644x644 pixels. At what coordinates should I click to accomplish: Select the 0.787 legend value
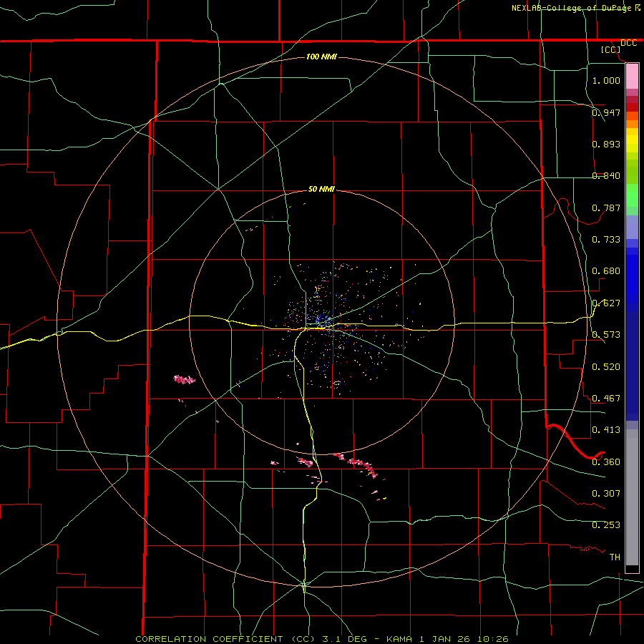606,208
